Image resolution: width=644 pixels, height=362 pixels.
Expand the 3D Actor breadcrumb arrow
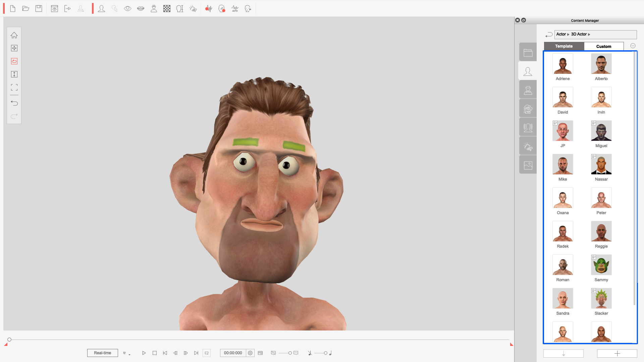(589, 34)
